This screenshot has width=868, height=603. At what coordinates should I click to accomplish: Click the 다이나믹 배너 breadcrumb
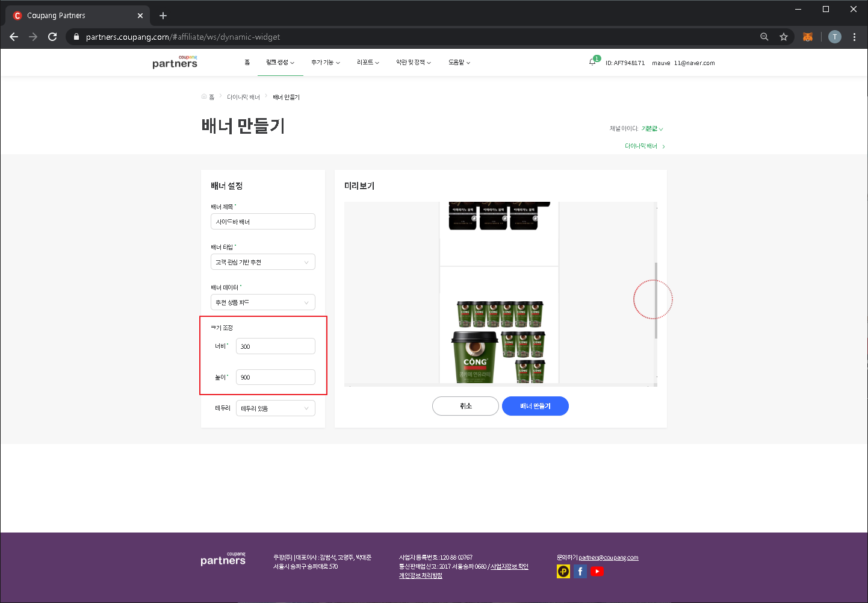(x=243, y=97)
